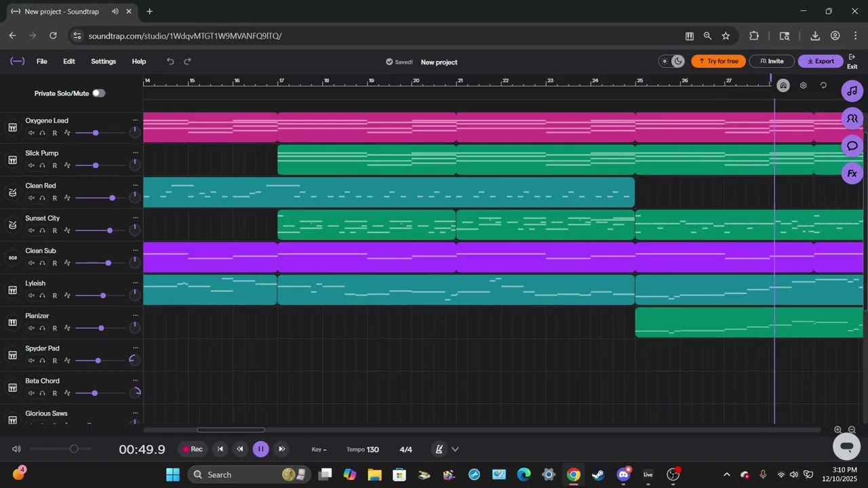
Task: Toggle the Private Solo/Mute switch
Action: pyautogui.click(x=99, y=94)
